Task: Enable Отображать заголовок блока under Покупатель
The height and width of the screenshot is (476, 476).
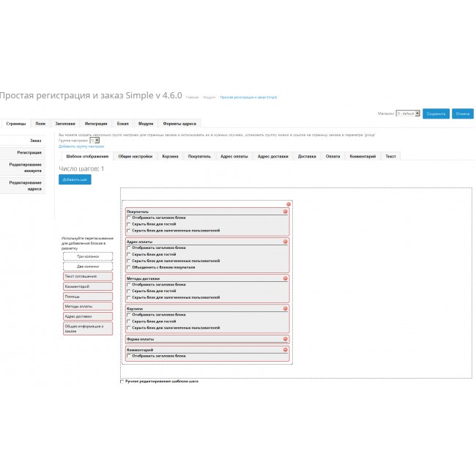Action: point(129,217)
